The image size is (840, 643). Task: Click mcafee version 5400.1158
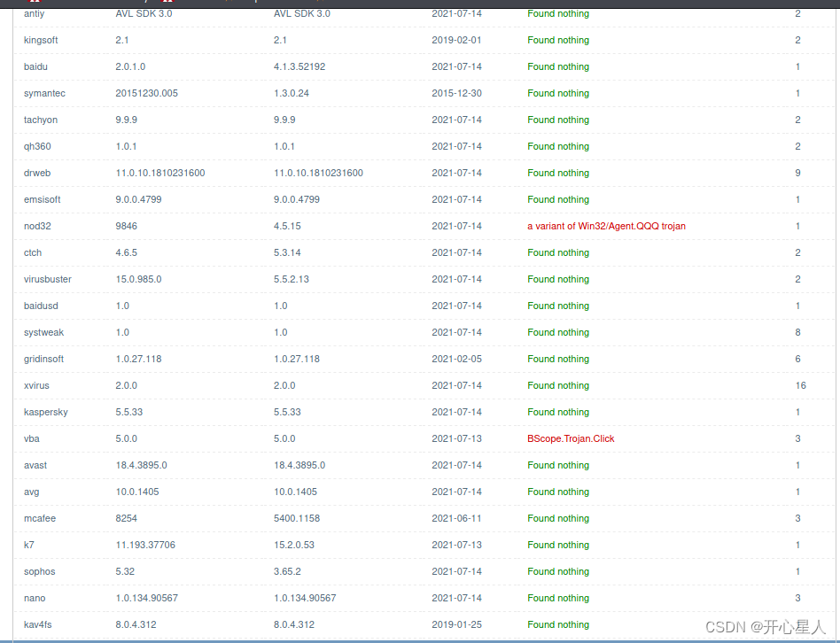click(x=297, y=518)
